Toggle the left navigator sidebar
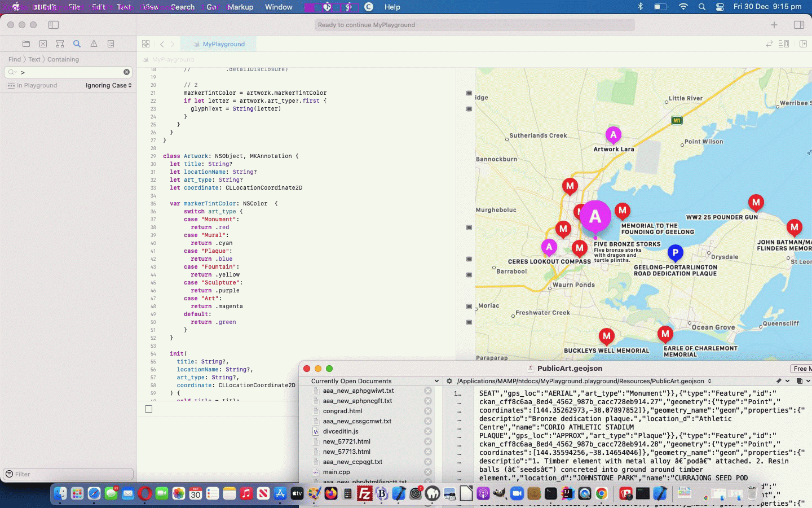812x508 pixels. pyautogui.click(x=54, y=25)
